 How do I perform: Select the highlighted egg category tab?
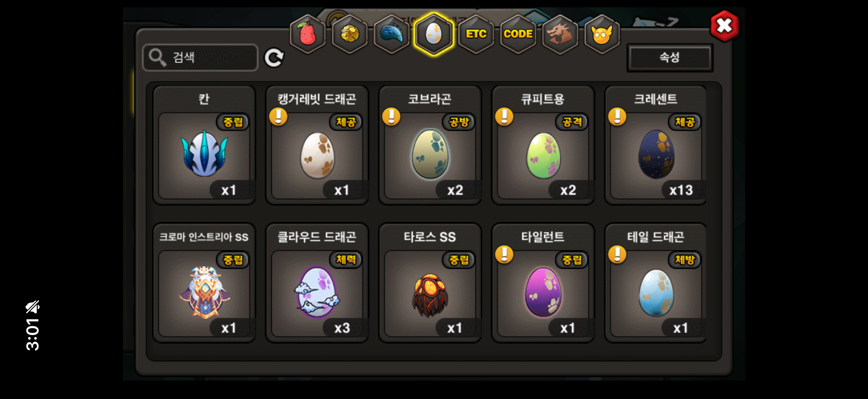[x=434, y=34]
